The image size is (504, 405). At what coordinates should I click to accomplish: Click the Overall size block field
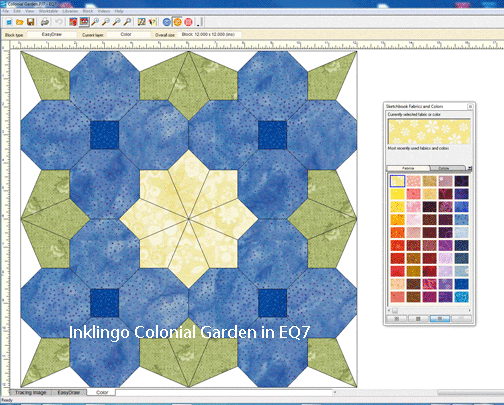click(x=210, y=34)
